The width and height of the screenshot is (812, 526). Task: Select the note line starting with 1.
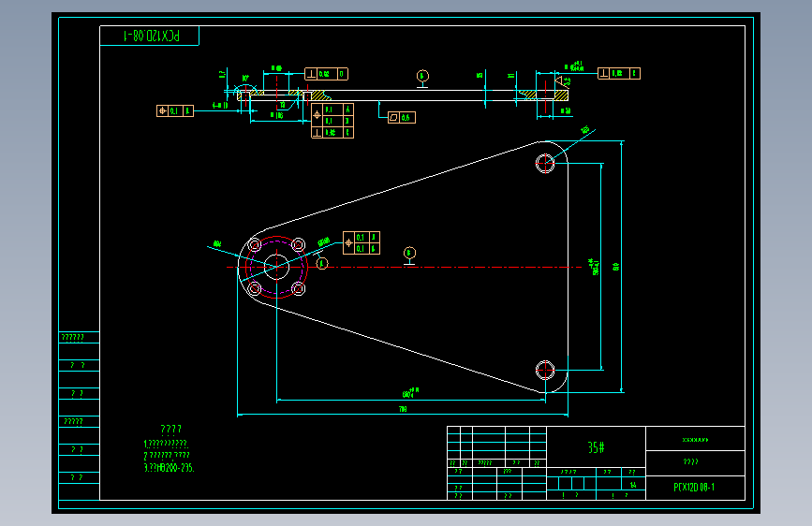(x=166, y=444)
